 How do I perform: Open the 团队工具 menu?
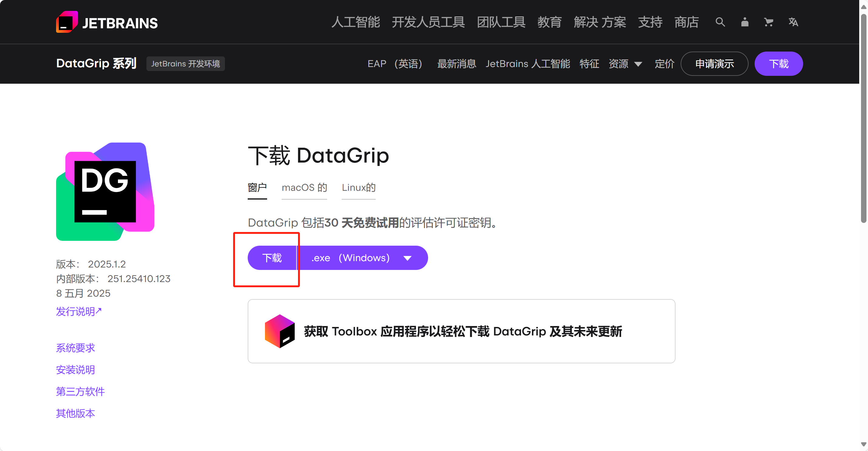tap(501, 22)
